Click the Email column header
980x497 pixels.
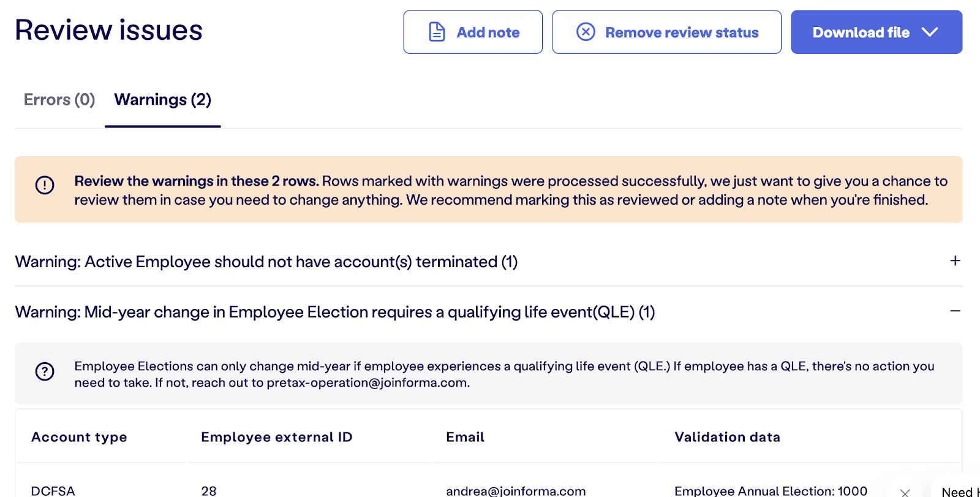(x=465, y=437)
